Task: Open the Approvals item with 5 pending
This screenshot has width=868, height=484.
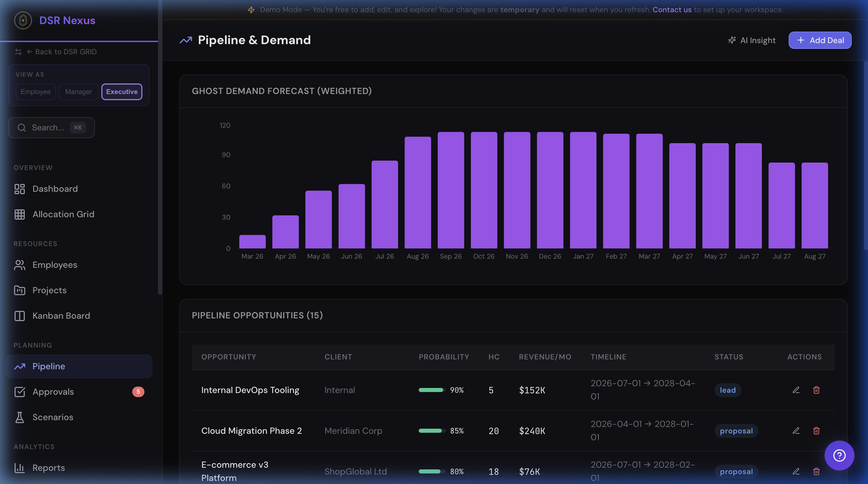Action: (x=53, y=392)
